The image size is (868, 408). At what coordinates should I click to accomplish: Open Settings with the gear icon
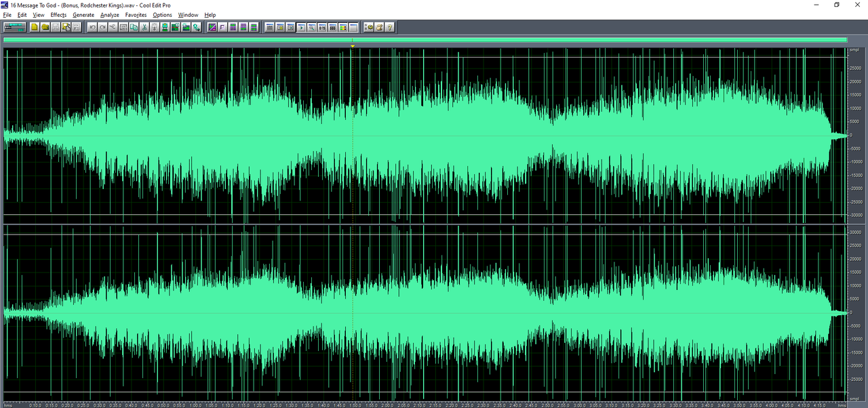click(x=369, y=27)
